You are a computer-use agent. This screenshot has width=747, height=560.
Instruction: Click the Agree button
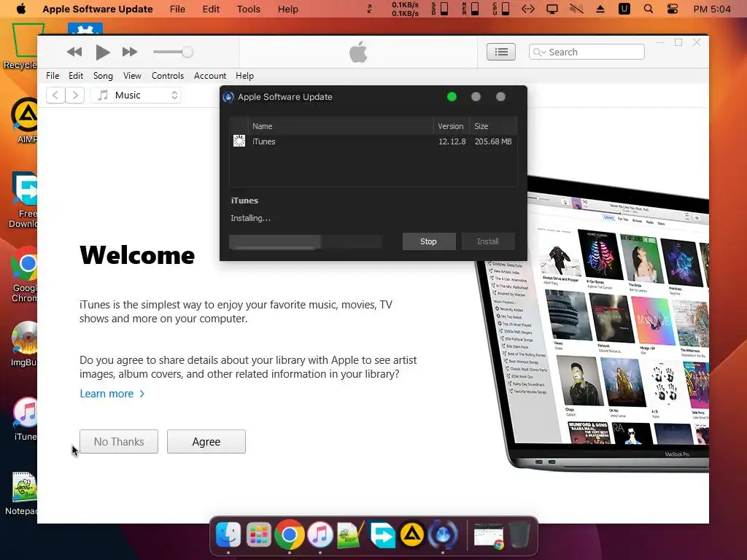coord(206,441)
